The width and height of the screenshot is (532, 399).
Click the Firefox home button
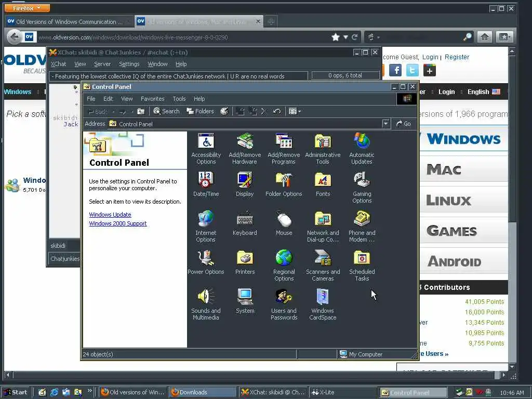[x=485, y=37]
